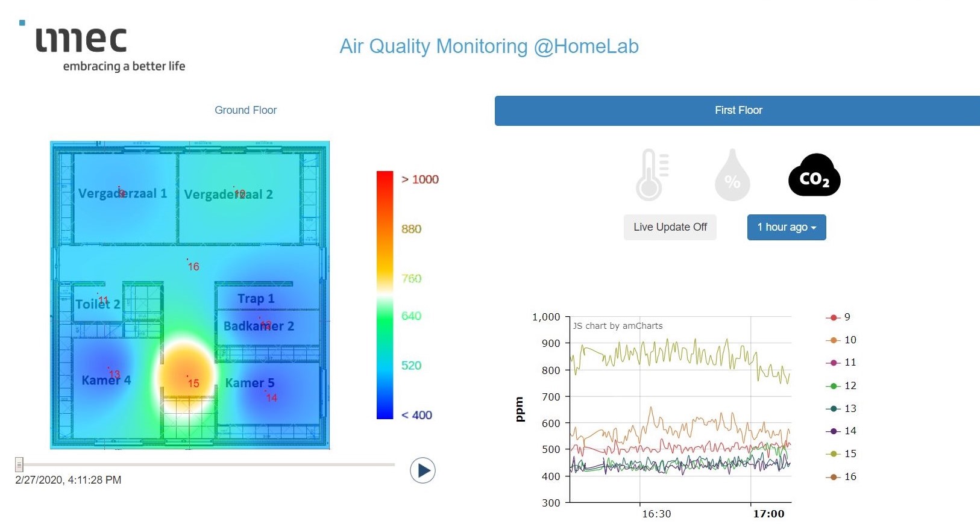Click the Air Quality Monitoring @HomeLab title

click(x=489, y=46)
